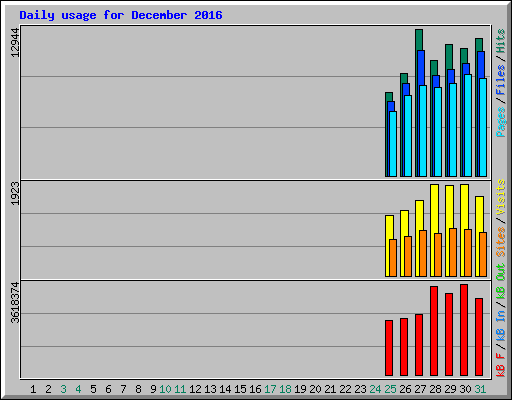Click the cyan Pages bar for day 30
The height and width of the screenshot is (400, 512).
(x=468, y=125)
